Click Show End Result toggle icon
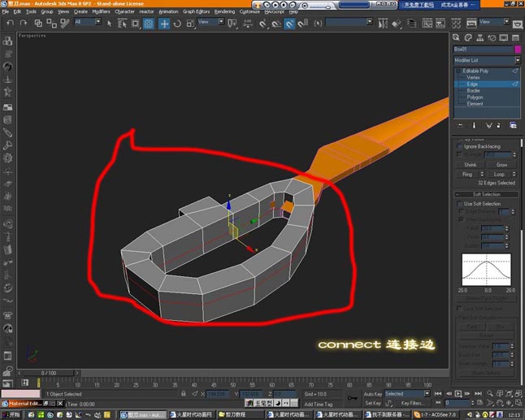525x420 pixels. coord(474,125)
